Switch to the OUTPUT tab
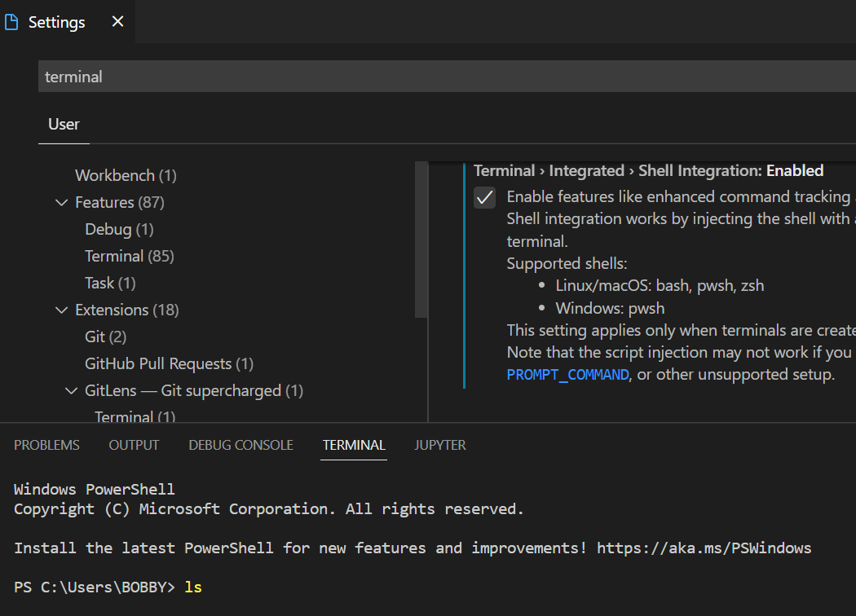This screenshot has height=616, width=856. coord(133,445)
